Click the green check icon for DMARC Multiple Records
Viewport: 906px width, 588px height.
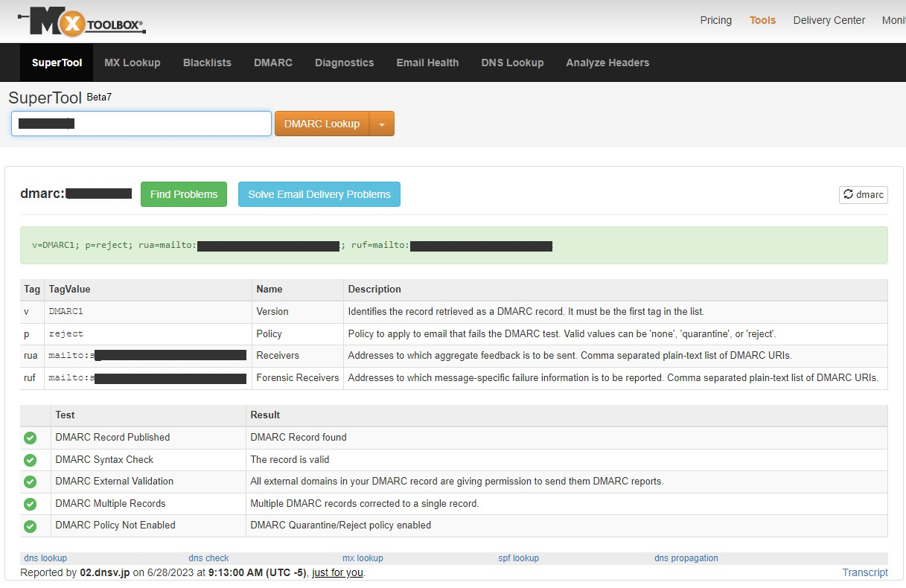pos(30,504)
